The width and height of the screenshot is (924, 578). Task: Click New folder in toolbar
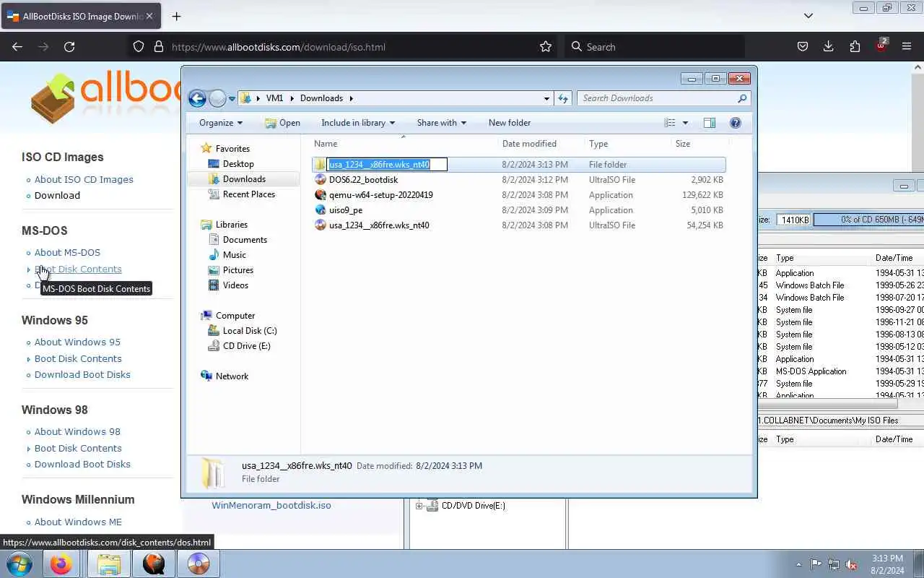click(510, 123)
